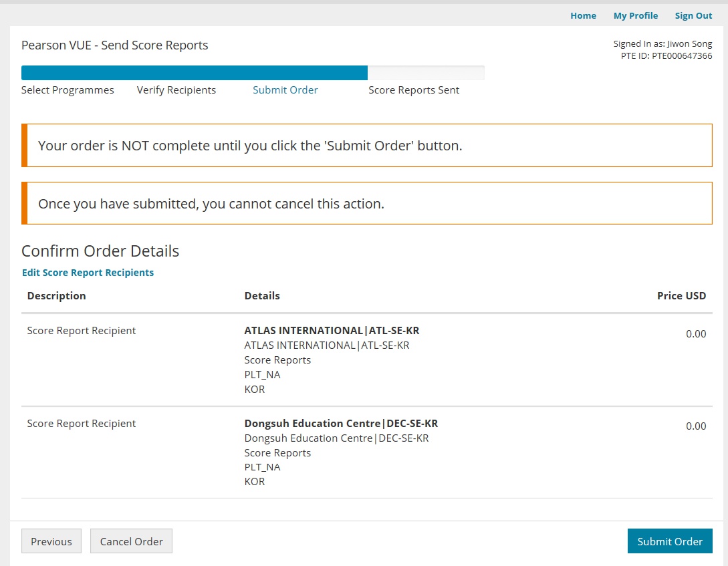Viewport: 728px width, 566px height.
Task: Click the Details column header
Action: 262,296
